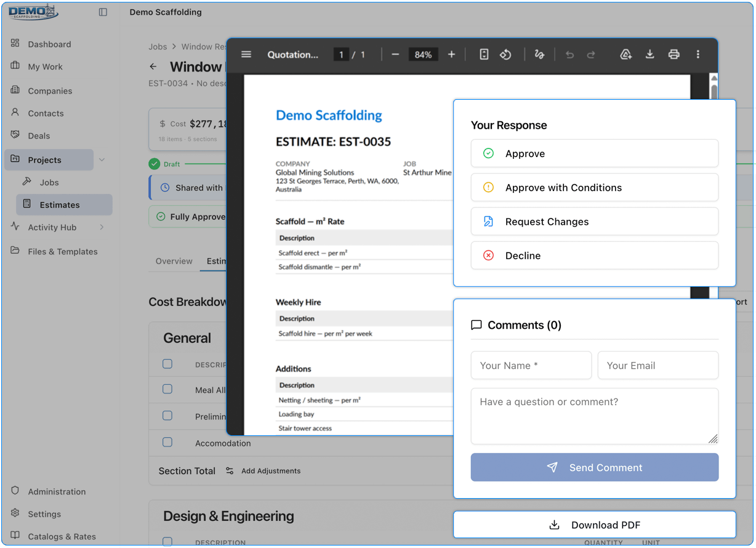756x548 pixels.
Task: Print the quotation from the PDF toolbar
Action: (x=674, y=54)
